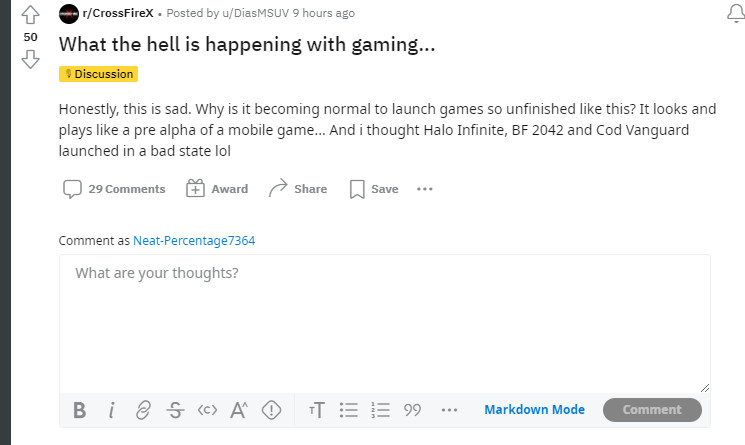Insert a link in the comment
Screen dimensions: 745x445
(143, 410)
